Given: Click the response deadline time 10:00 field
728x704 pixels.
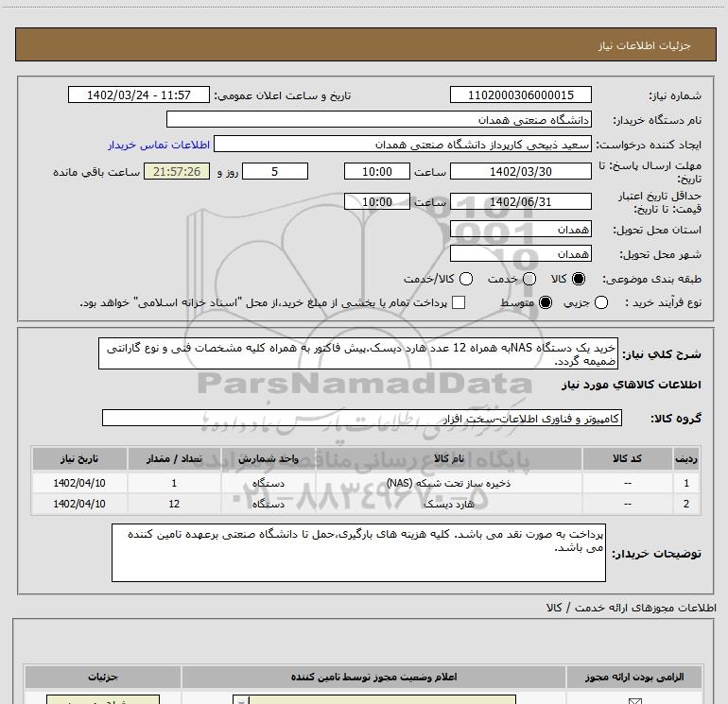Looking at the screenshot, I should (377, 171).
